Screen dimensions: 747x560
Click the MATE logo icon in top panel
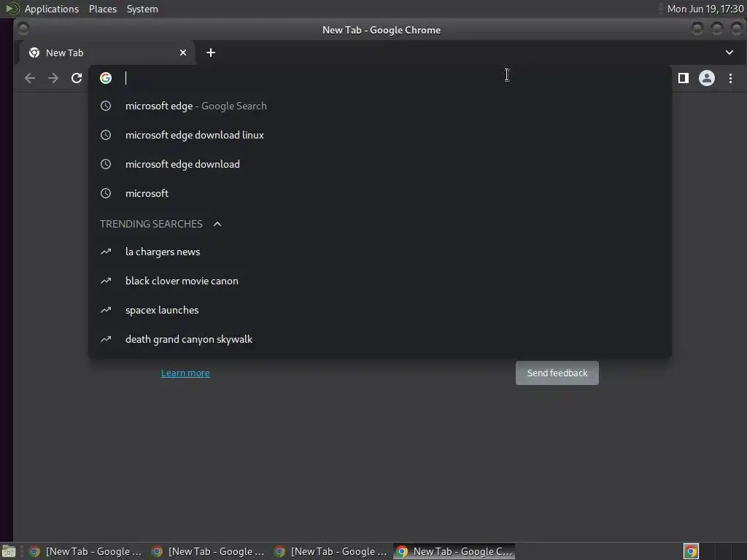pos(12,9)
